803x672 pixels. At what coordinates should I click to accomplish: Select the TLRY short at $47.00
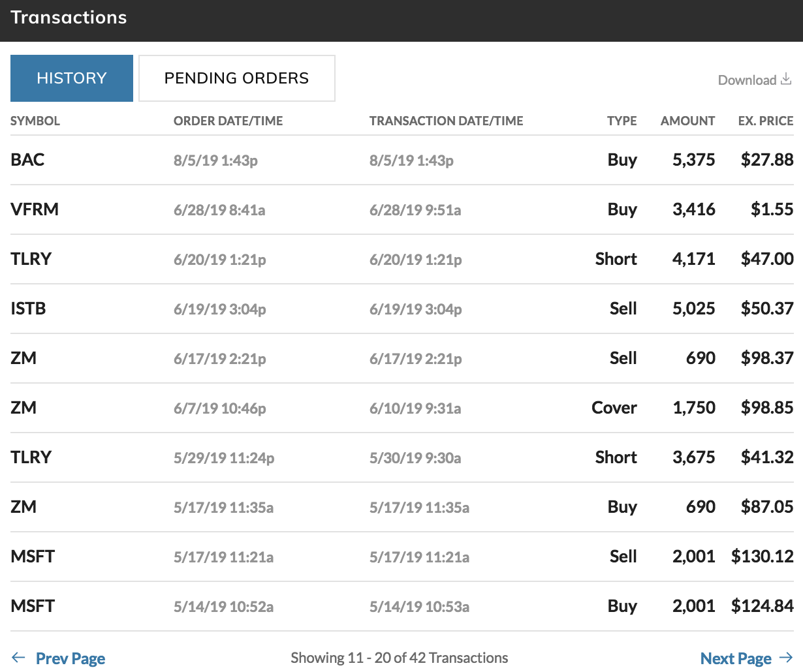[x=31, y=259]
